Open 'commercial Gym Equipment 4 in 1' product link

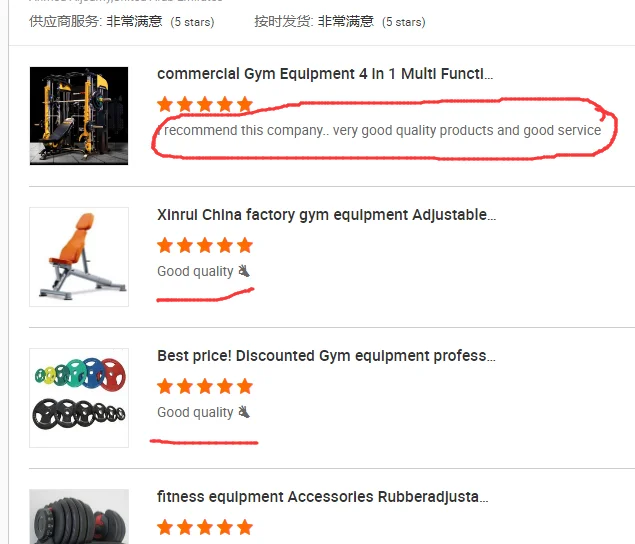[325, 74]
